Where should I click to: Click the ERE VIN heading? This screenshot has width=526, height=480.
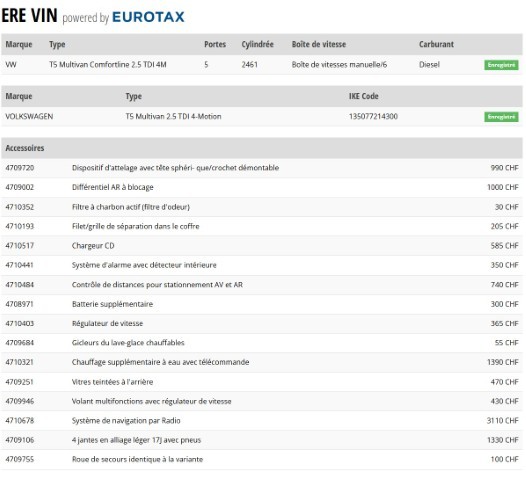point(30,15)
